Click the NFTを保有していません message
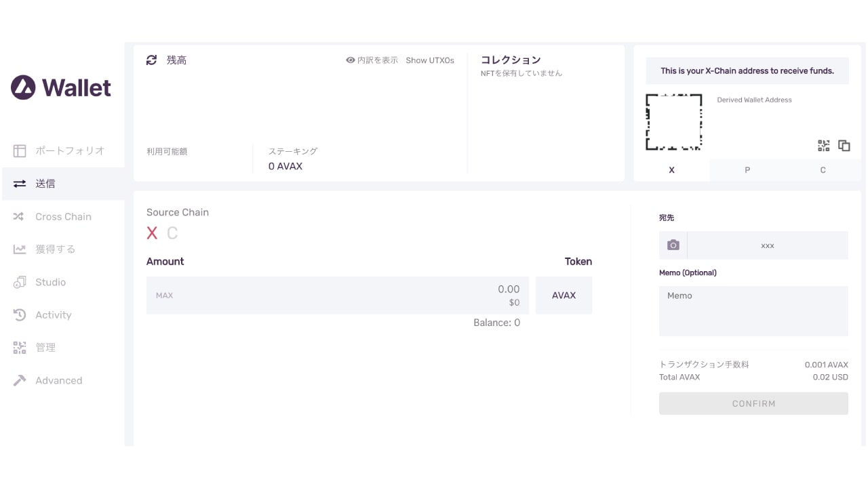Screen dimensions: 868x488 click(x=521, y=73)
